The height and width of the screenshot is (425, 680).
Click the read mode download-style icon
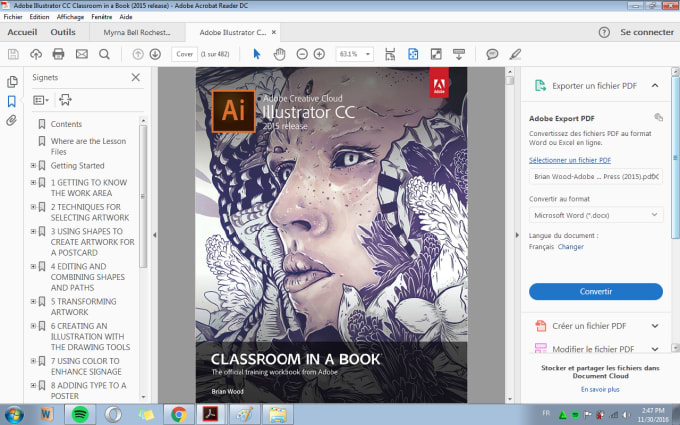[459, 54]
